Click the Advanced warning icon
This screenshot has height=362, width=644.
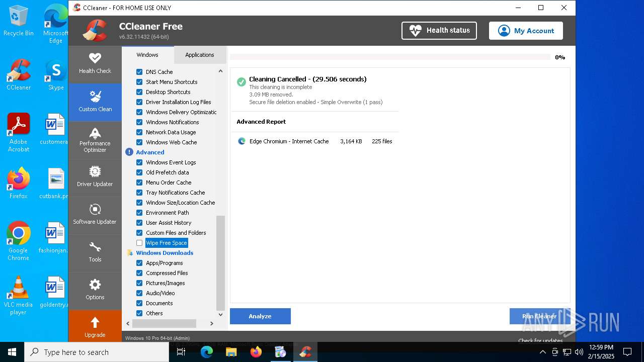point(129,152)
